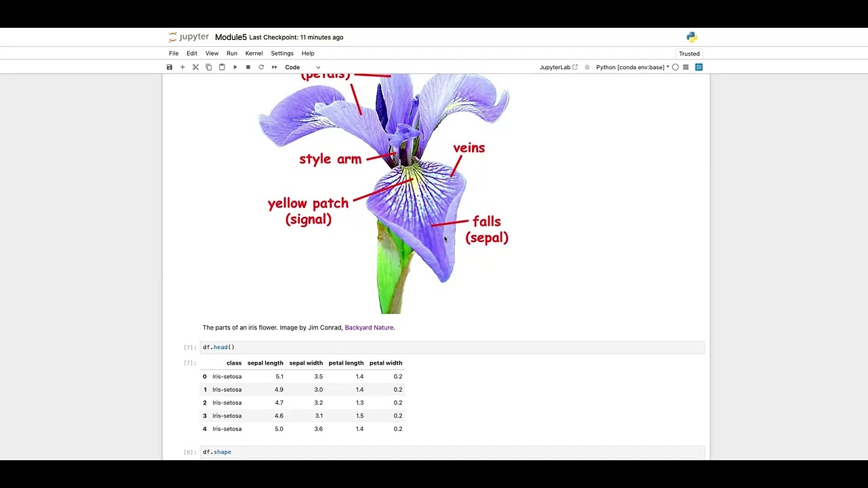Click petal length value 1.5
The image size is (868, 488).
[x=359, y=415]
